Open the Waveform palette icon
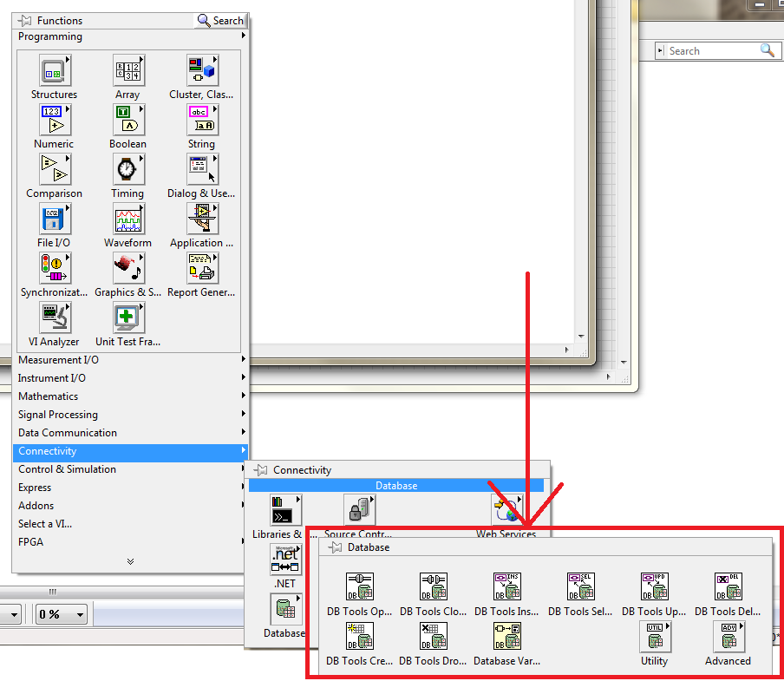 (x=129, y=219)
